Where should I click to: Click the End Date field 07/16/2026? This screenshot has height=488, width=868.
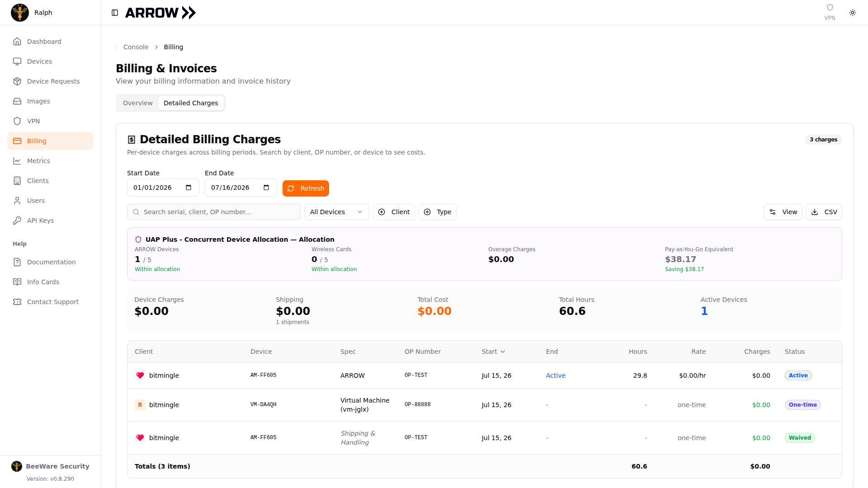tap(241, 188)
